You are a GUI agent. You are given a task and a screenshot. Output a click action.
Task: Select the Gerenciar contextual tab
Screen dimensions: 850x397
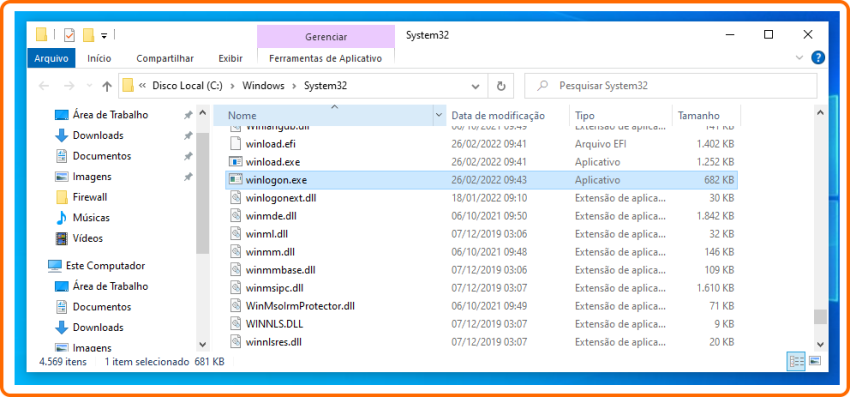[x=326, y=37]
